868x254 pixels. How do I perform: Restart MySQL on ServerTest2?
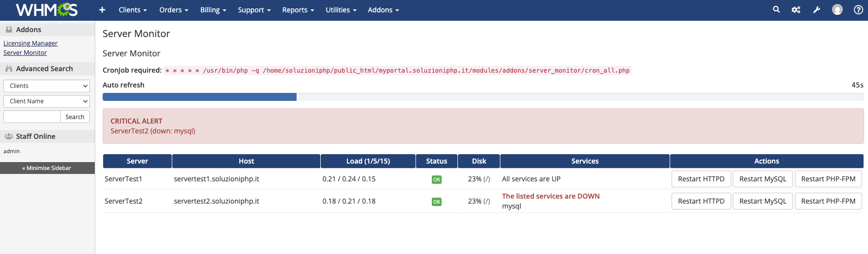tap(762, 201)
